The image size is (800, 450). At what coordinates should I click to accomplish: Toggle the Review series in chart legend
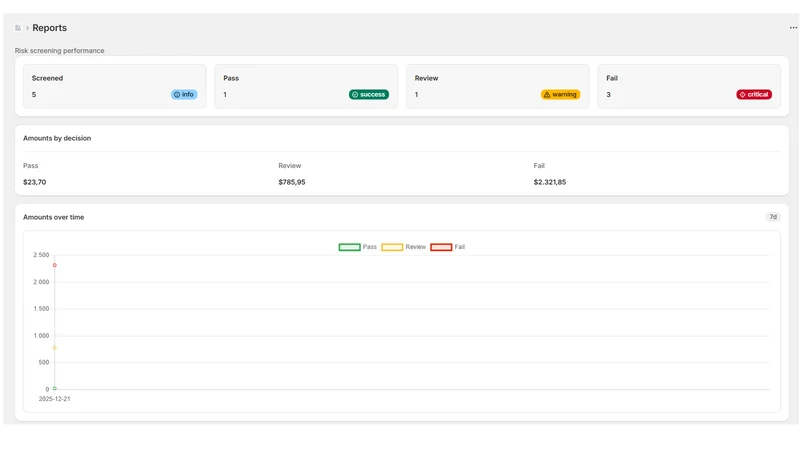[x=403, y=247]
